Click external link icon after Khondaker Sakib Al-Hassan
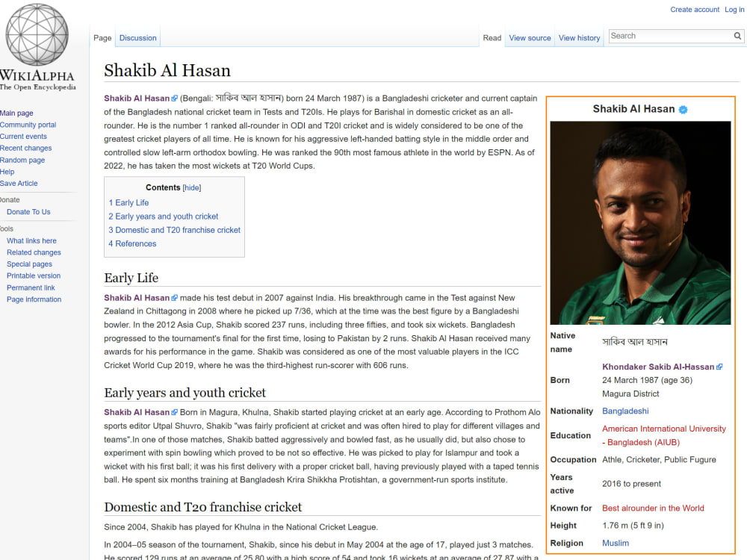The height and width of the screenshot is (560, 747). (719, 367)
